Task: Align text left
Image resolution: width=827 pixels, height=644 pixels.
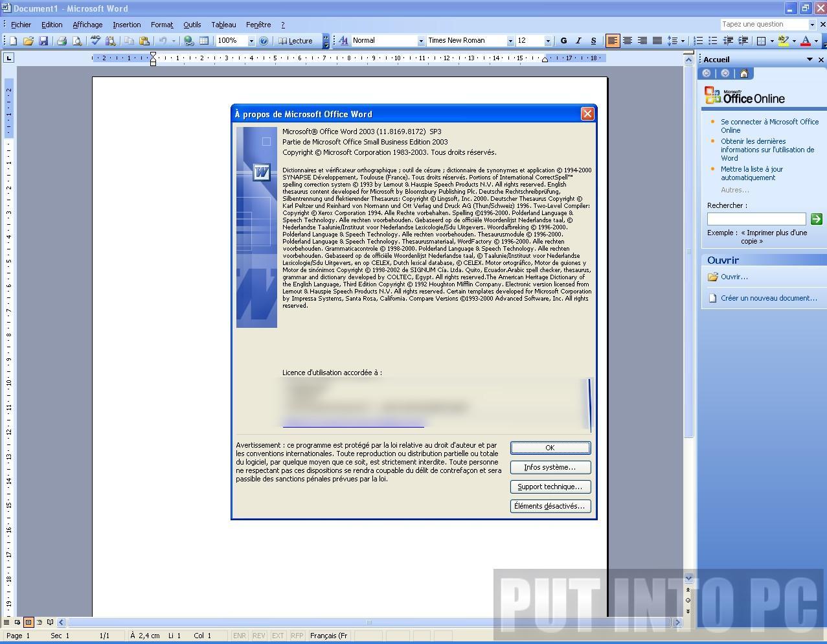Action: (612, 41)
